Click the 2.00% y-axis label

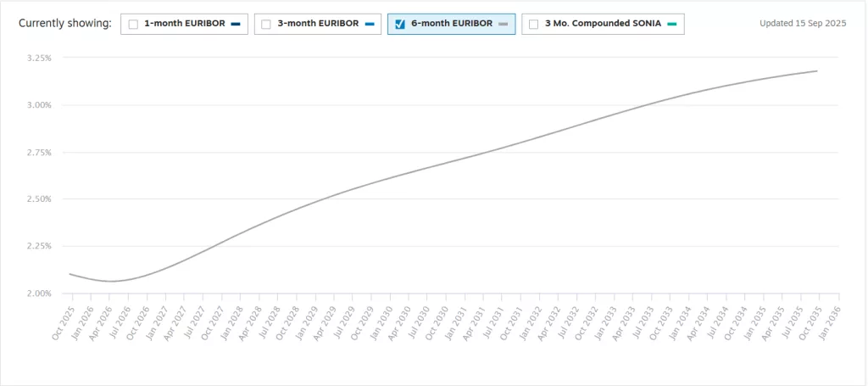(x=40, y=294)
